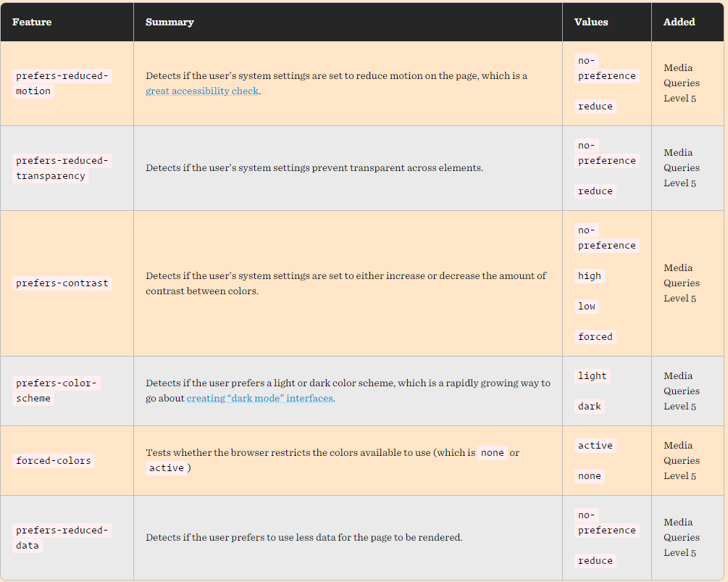Click 'reduce' value in prefers-reduced-data row
This screenshot has width=728, height=582.
[595, 561]
